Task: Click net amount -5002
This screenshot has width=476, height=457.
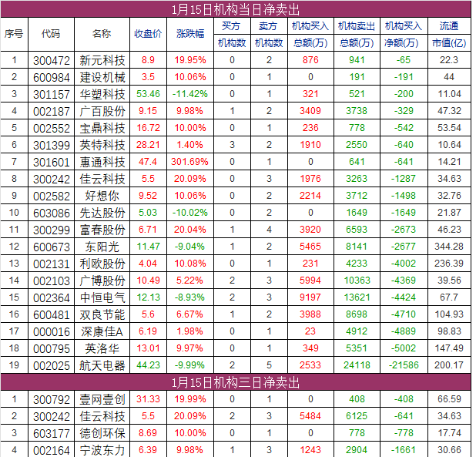Action: [404, 348]
